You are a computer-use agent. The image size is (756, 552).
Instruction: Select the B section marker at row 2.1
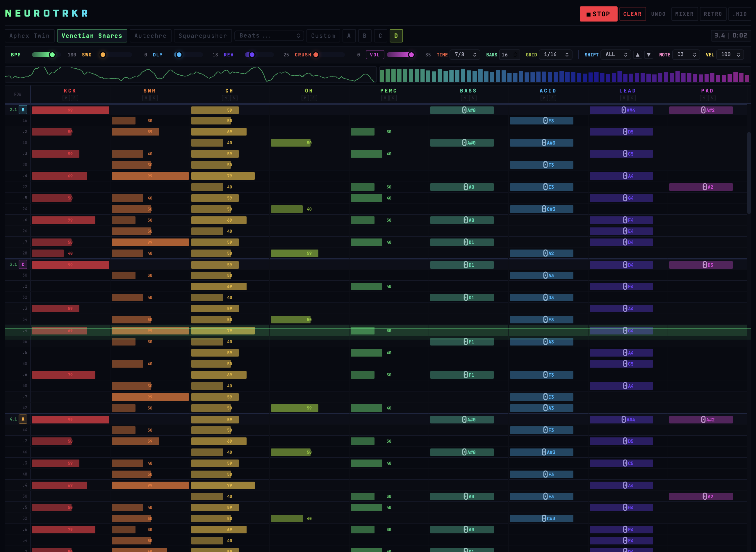click(x=23, y=110)
